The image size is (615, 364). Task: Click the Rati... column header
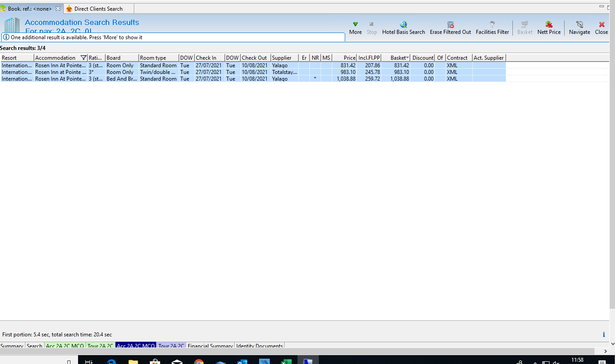click(96, 58)
